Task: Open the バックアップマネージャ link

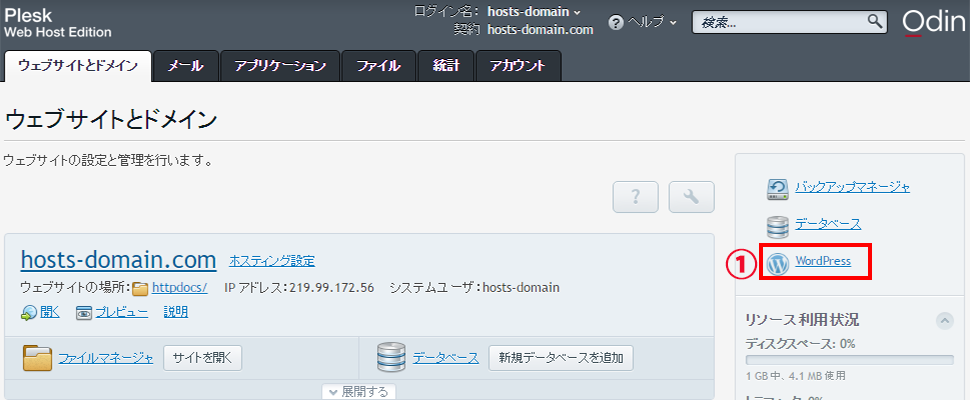Action: point(852,187)
